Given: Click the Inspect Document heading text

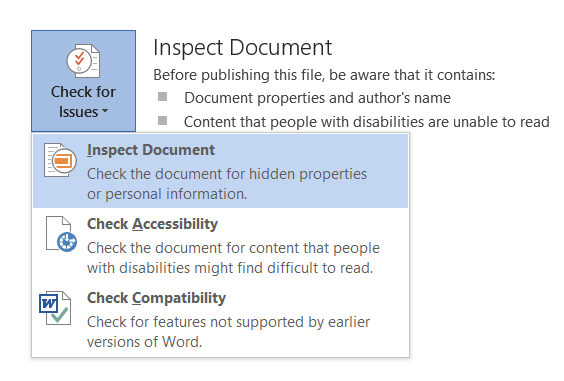Looking at the screenshot, I should tap(242, 47).
